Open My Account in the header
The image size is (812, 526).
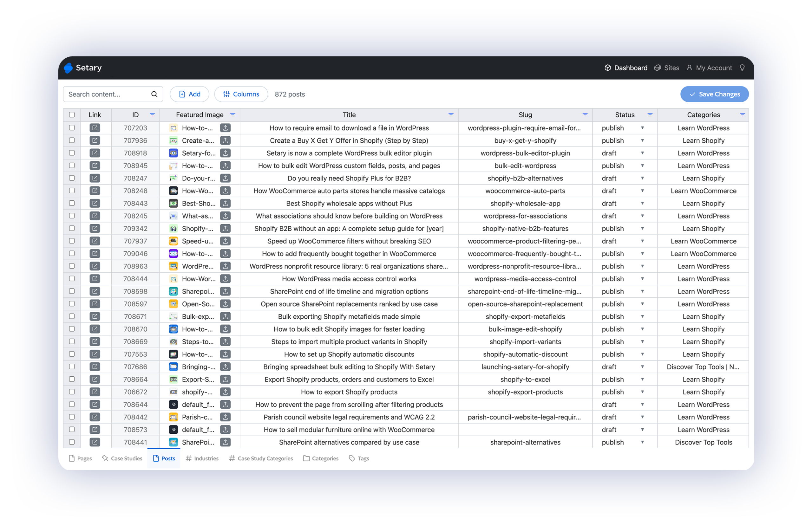point(709,68)
